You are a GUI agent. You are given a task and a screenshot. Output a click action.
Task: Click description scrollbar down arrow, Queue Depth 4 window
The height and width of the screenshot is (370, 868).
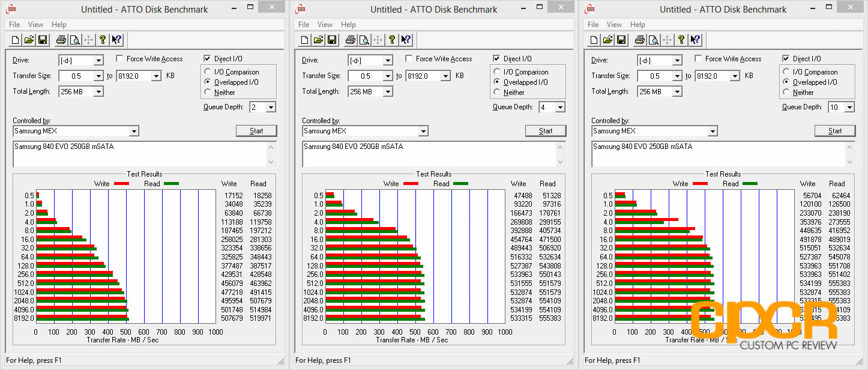pos(561,162)
